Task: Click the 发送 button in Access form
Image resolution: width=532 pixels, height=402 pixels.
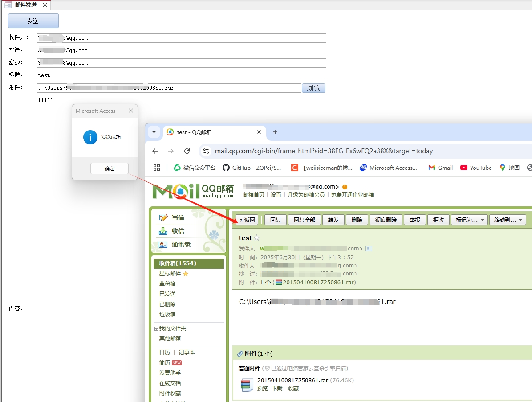Action: [x=33, y=21]
